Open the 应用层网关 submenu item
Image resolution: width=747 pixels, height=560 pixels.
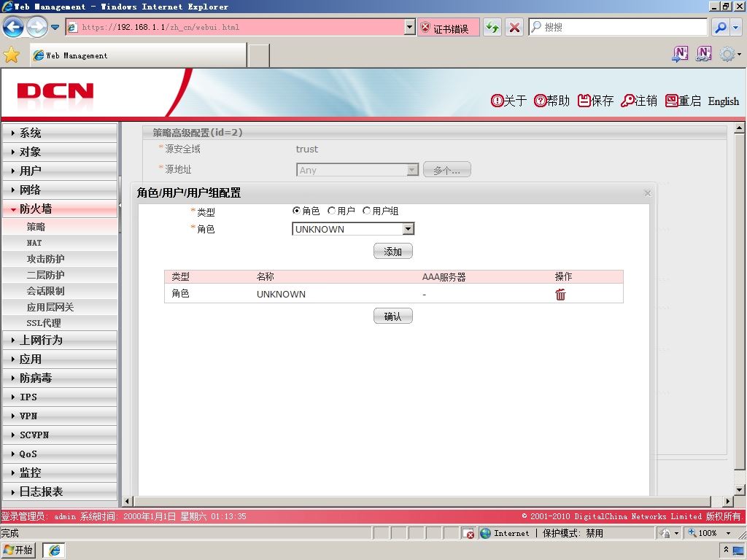(60, 307)
